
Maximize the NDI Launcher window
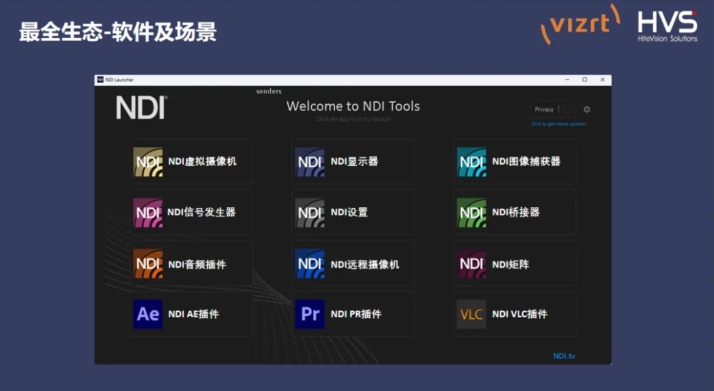pos(585,80)
